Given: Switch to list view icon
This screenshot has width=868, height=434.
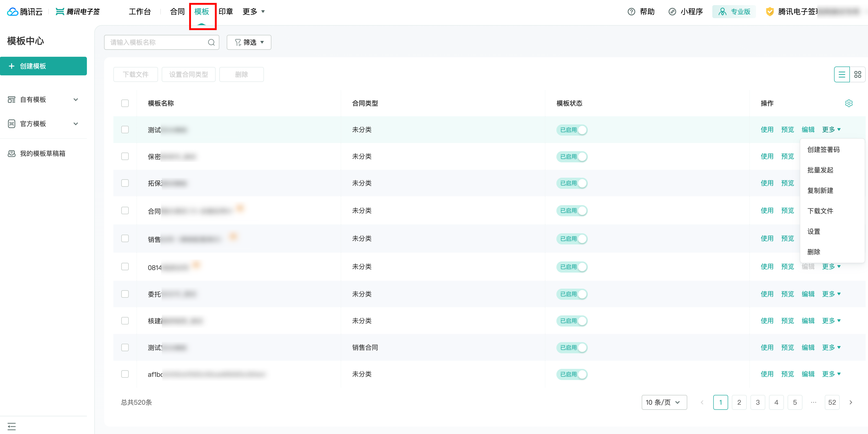Looking at the screenshot, I should (x=842, y=75).
